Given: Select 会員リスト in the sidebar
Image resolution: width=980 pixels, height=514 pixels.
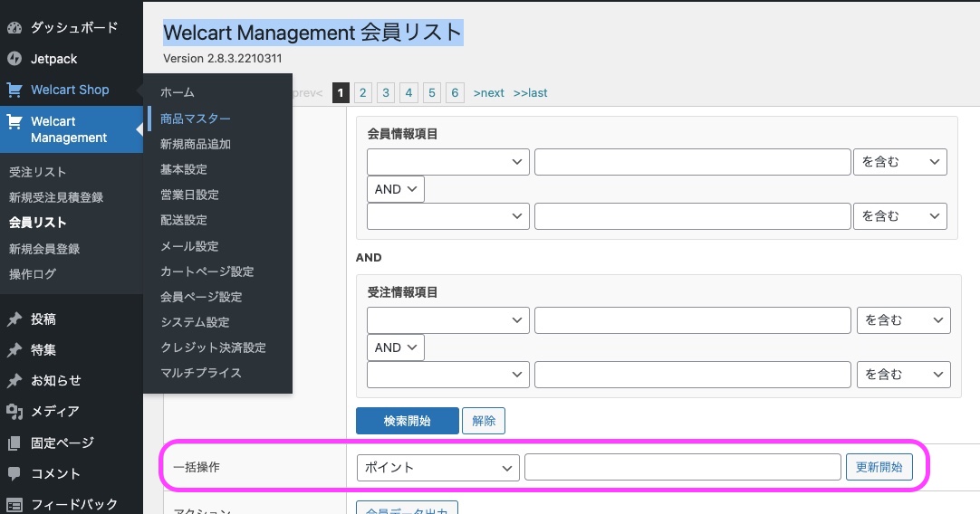Looking at the screenshot, I should coord(37,223).
